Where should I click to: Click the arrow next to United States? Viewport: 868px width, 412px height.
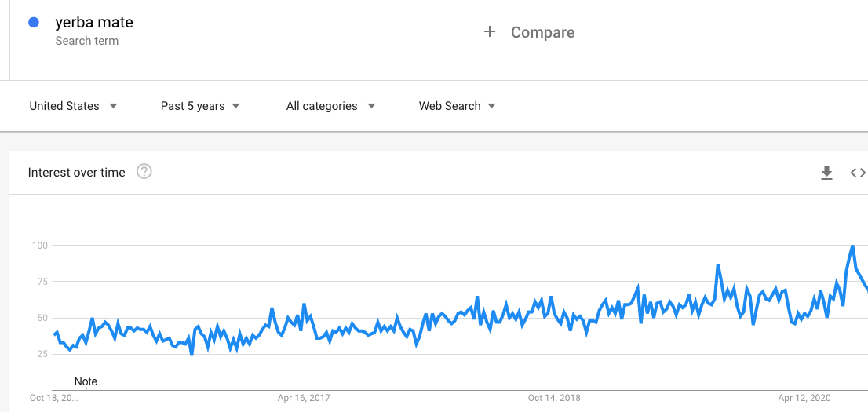click(113, 106)
